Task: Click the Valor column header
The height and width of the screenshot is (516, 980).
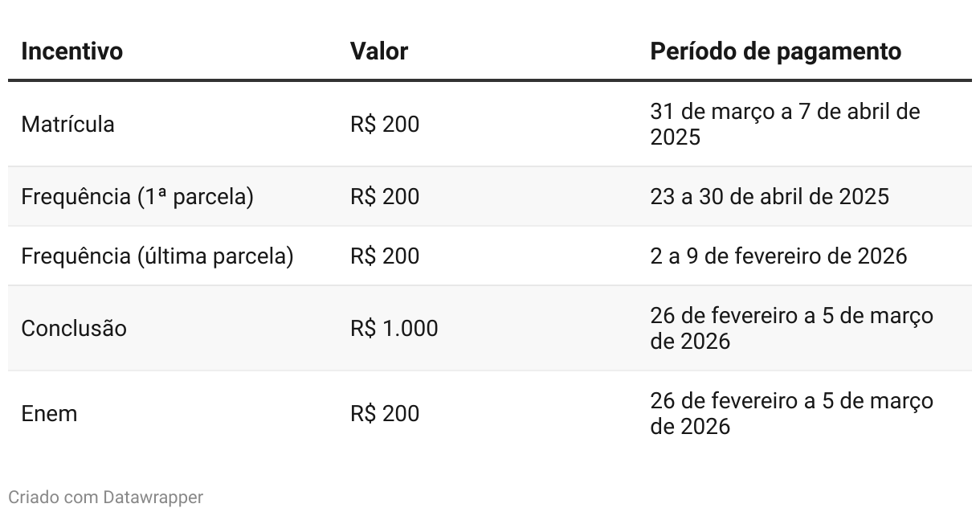Action: pyautogui.click(x=379, y=51)
